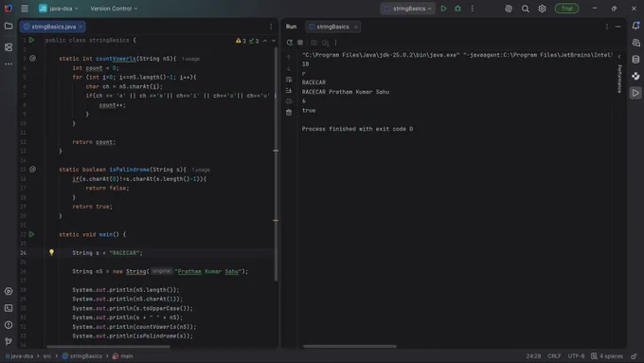644x363 pixels.
Task: Click the 1 usage hint for isPalindrome
Action: click(x=201, y=170)
